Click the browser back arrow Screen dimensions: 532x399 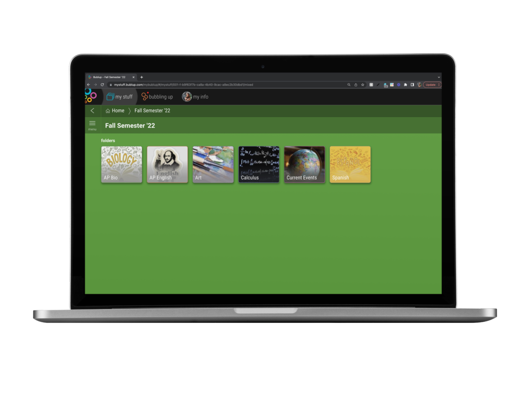point(88,84)
